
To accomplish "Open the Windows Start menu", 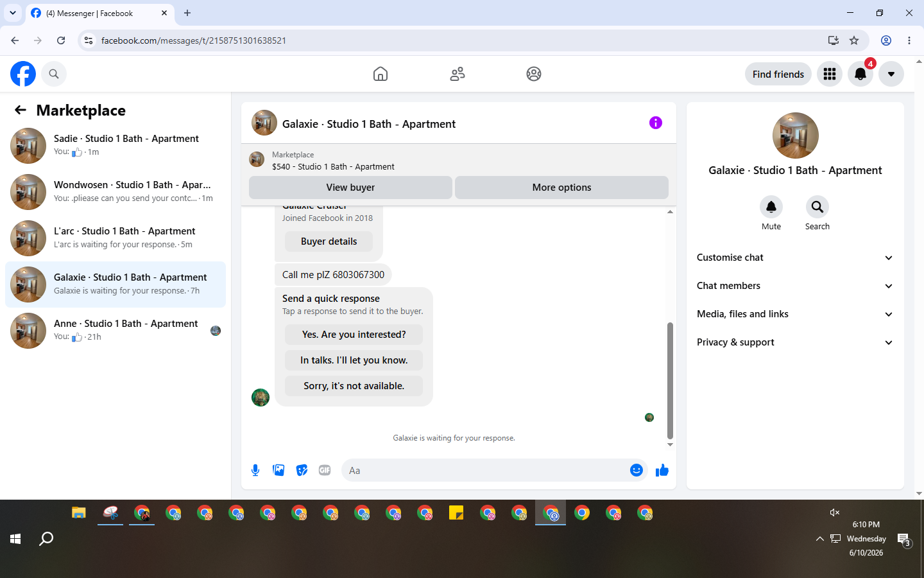I will coord(15,539).
